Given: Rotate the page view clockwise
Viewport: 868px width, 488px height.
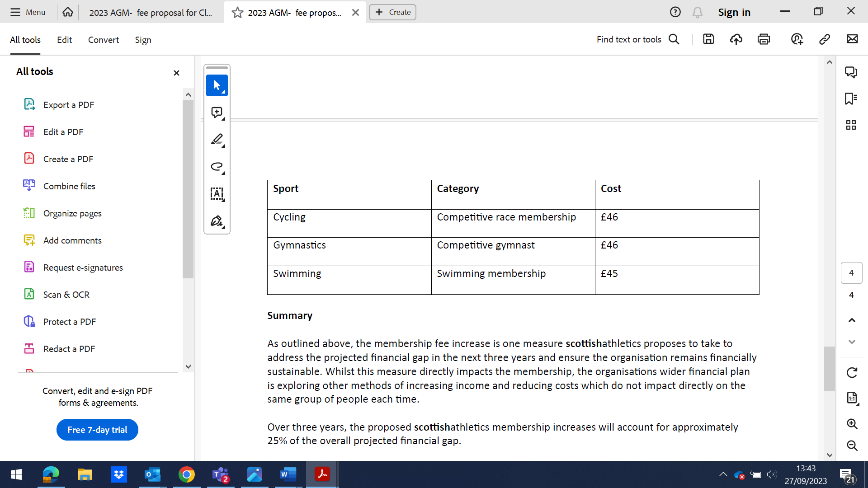Looking at the screenshot, I should point(852,373).
